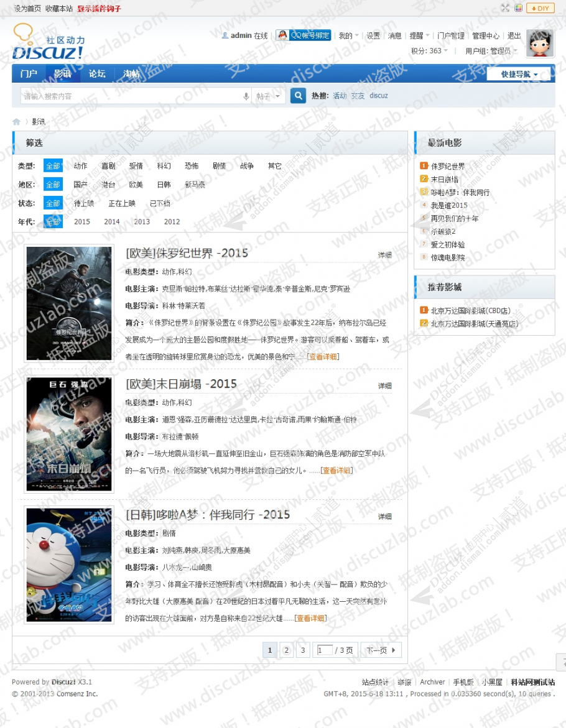Open 北京万达国际影城(天通苑店) cinema link
This screenshot has width=566, height=728.
[x=475, y=324]
